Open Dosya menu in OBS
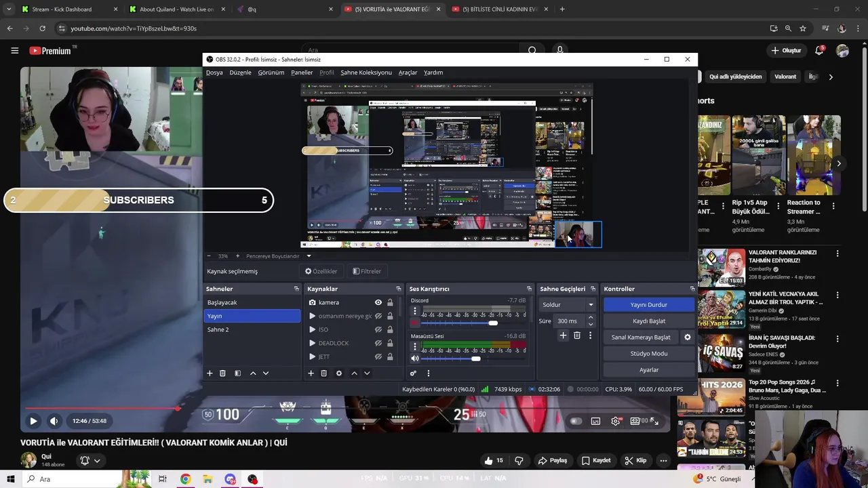The height and width of the screenshot is (488, 868). [214, 73]
